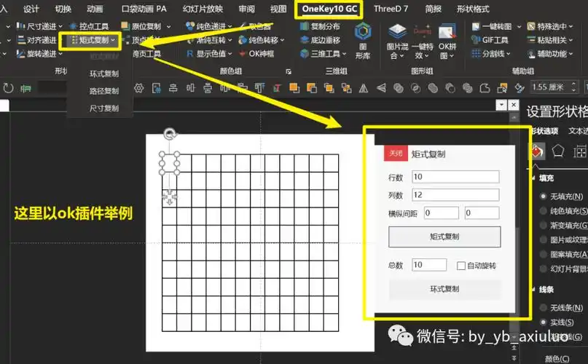
Task: Click the selection pane icon
Action: [x=502, y=89]
